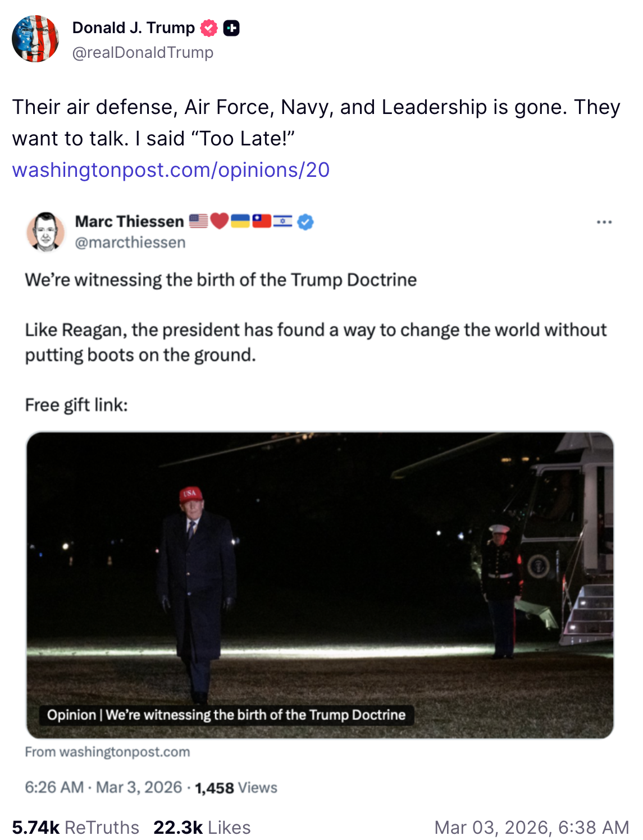Click the US flag emoji

coord(198,221)
